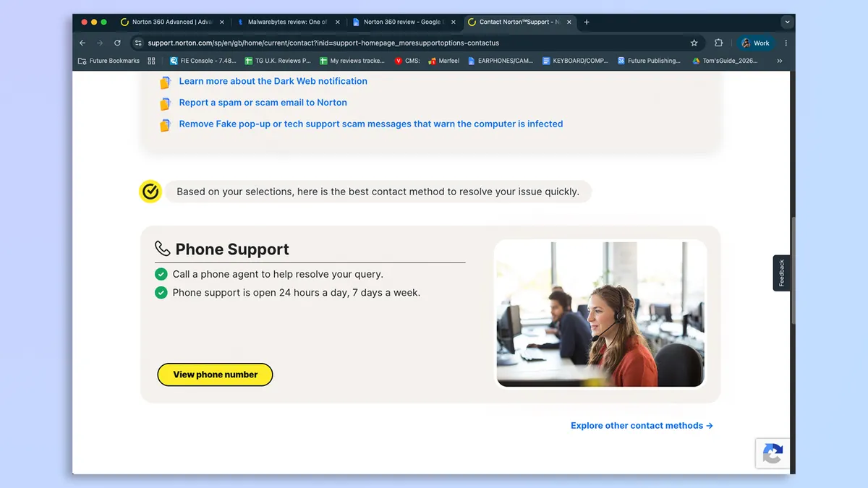Open the apps grid icon in bookmarks bar
The width and height of the screenshot is (868, 488).
tap(151, 61)
